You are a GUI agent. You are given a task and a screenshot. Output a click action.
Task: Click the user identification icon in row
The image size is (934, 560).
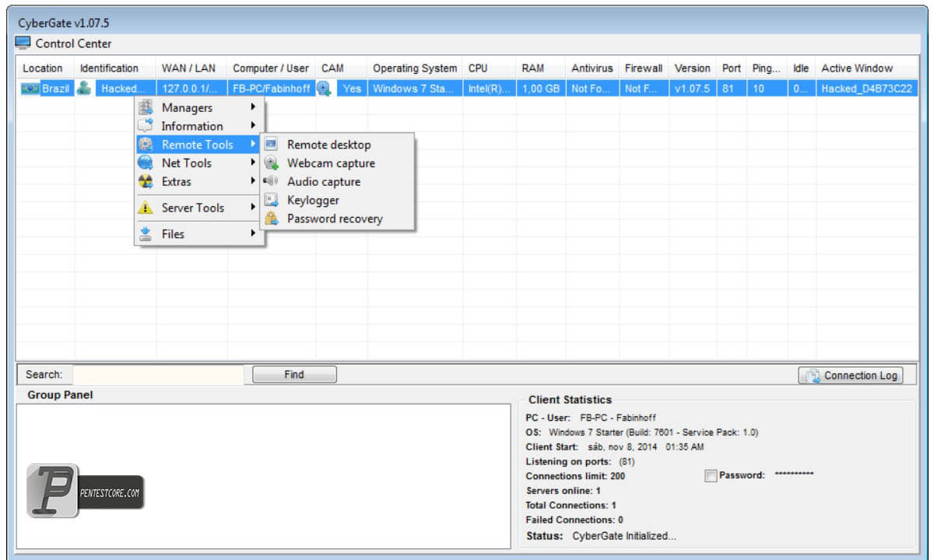[84, 89]
